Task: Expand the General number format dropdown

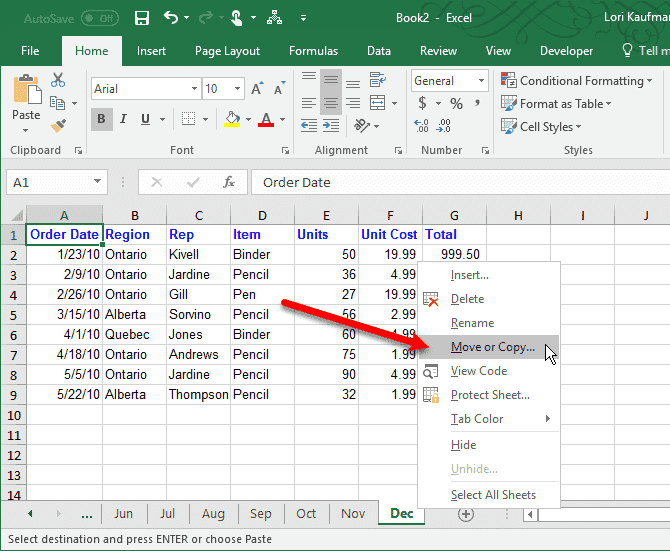Action: 481,81
